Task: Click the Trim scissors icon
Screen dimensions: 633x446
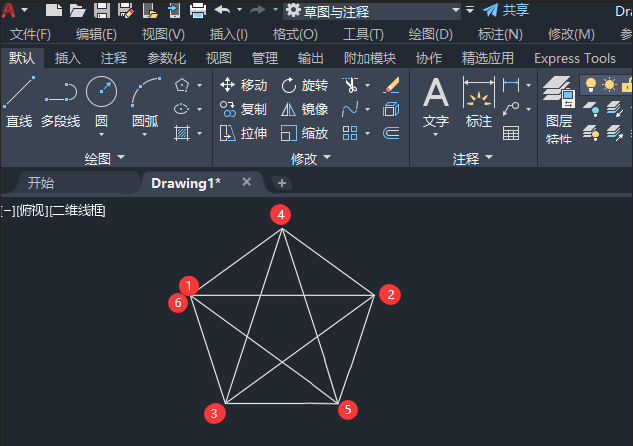Action: (x=350, y=85)
